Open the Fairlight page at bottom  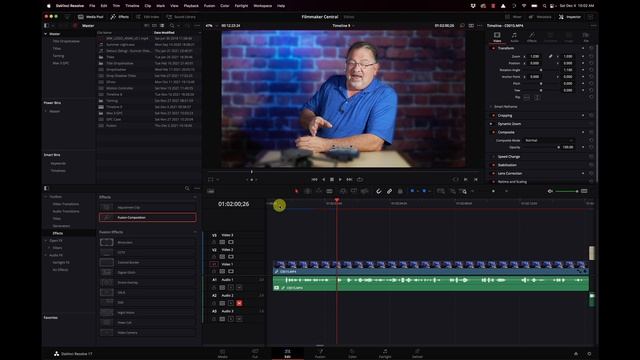pos(385,353)
